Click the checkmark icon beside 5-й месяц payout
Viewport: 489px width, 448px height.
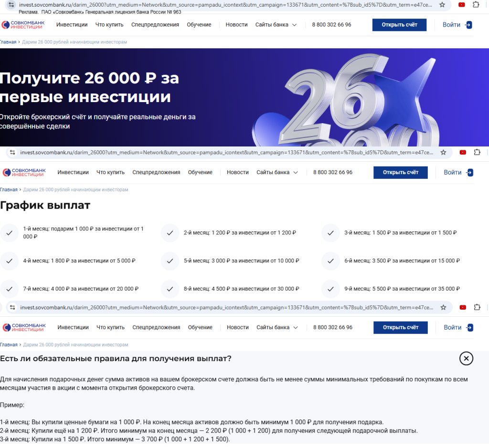click(x=170, y=261)
